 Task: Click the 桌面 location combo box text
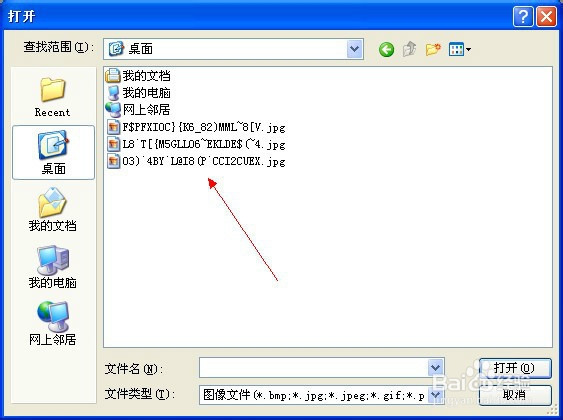coord(140,49)
